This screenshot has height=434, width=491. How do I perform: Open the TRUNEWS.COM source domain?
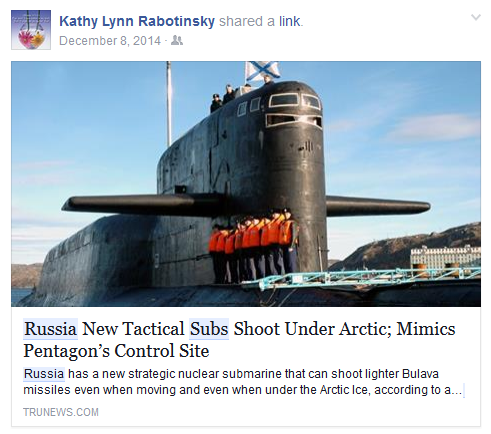(61, 412)
